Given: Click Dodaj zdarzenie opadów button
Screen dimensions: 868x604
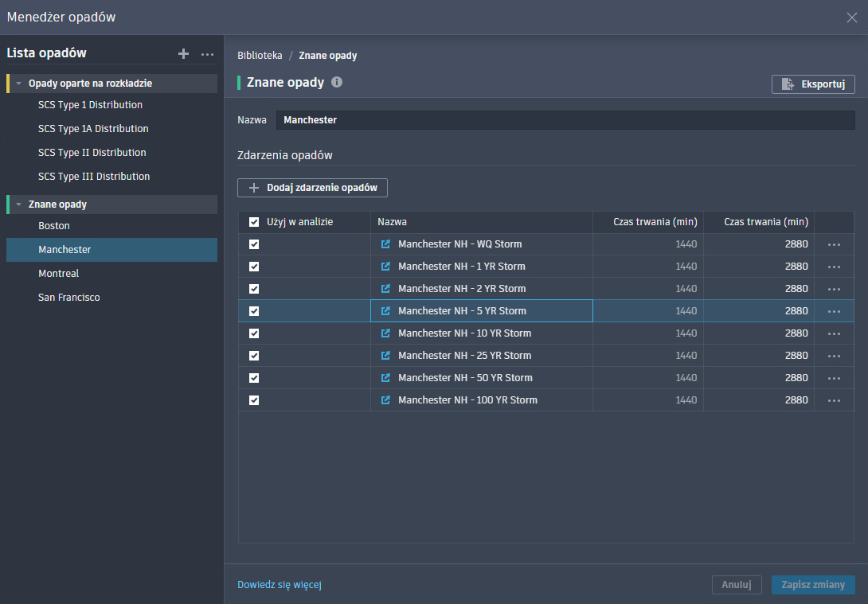Looking at the screenshot, I should 312,188.
